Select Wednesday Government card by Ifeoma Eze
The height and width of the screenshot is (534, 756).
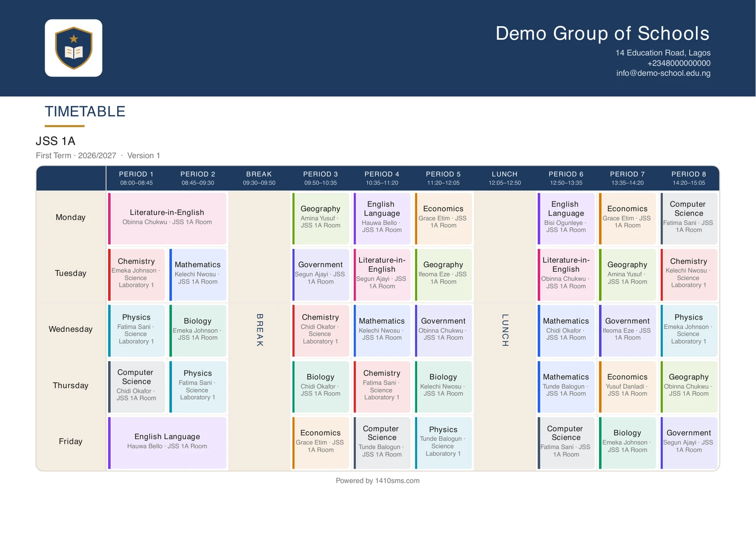click(627, 331)
